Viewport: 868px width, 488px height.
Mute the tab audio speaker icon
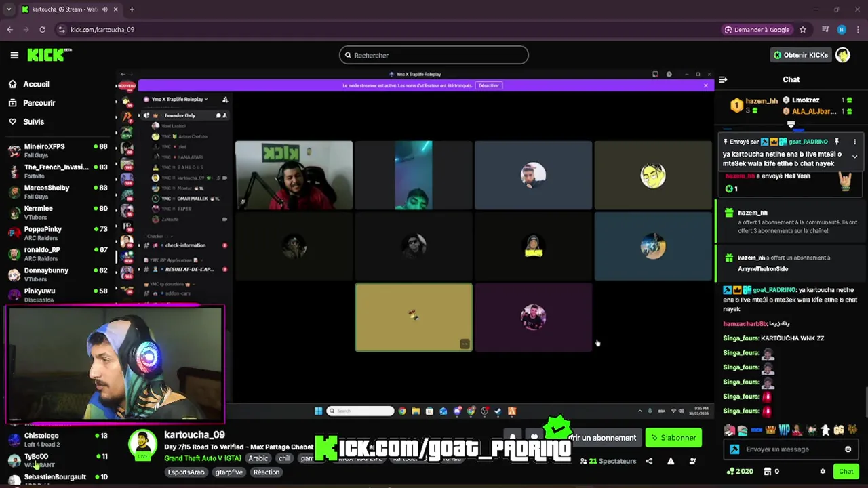click(104, 9)
